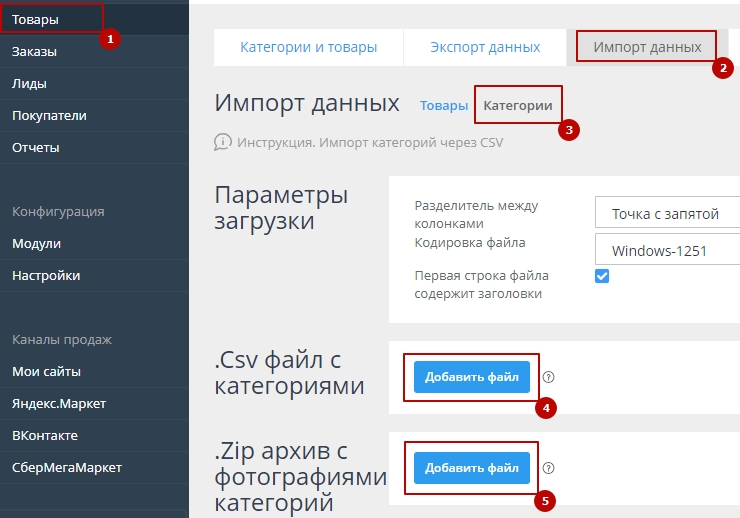Open the column separator dropdown
This screenshot has width=740, height=518.
point(666,214)
